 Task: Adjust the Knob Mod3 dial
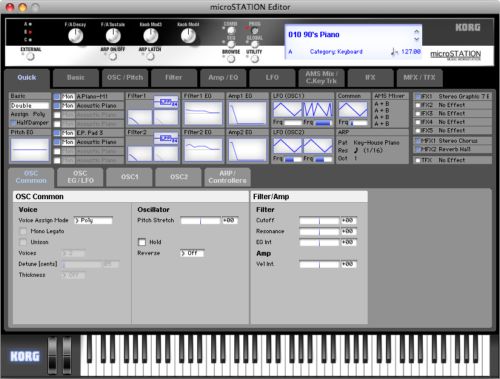tap(151, 36)
